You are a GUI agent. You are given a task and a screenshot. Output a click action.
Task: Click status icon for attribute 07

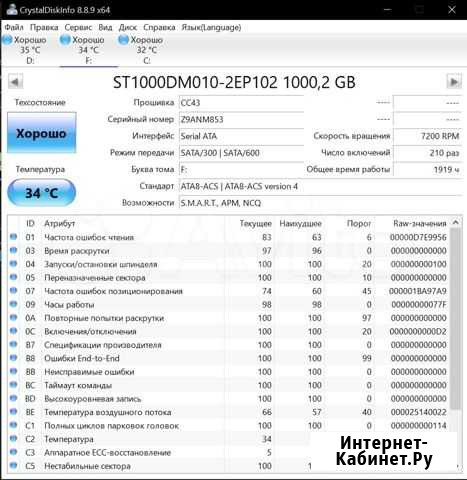[x=13, y=291]
